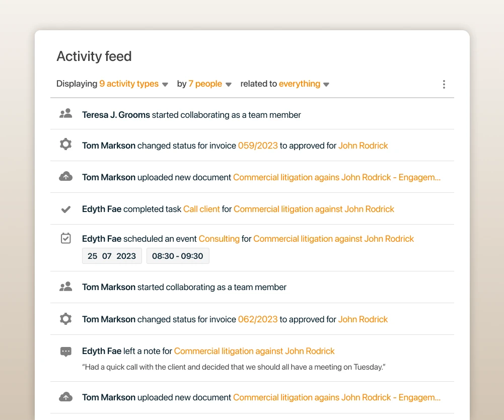Click checkmark icon for completed Call client task
504x420 pixels.
tap(66, 209)
